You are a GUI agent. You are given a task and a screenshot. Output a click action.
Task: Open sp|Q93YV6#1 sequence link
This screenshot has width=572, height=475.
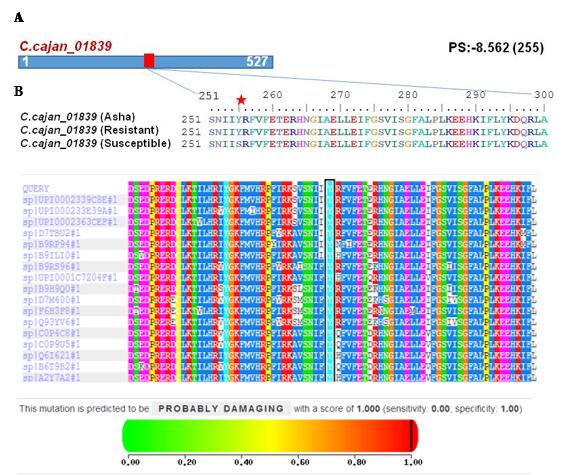[51, 323]
